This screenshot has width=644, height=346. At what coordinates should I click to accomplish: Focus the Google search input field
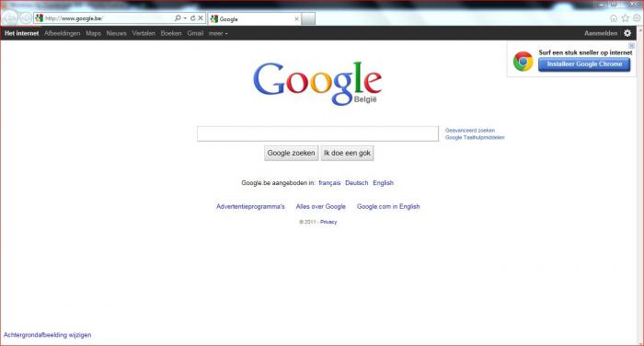(318, 133)
